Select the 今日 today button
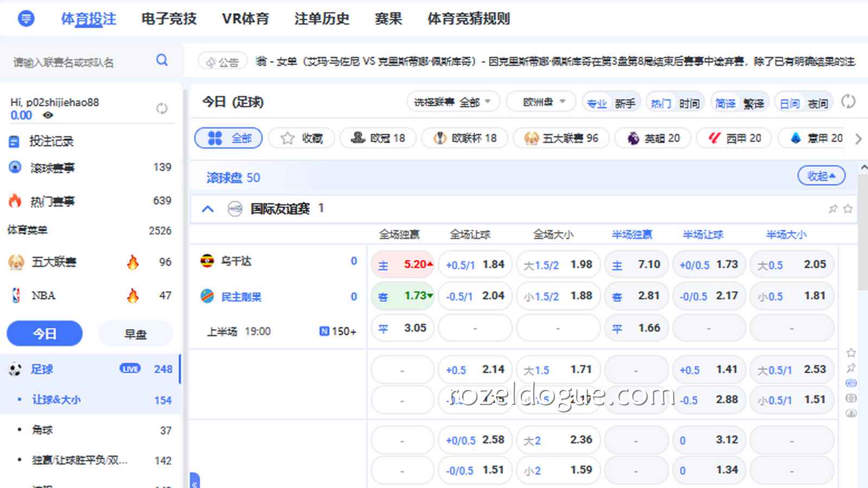Screen dimensions: 868x488 44,333
